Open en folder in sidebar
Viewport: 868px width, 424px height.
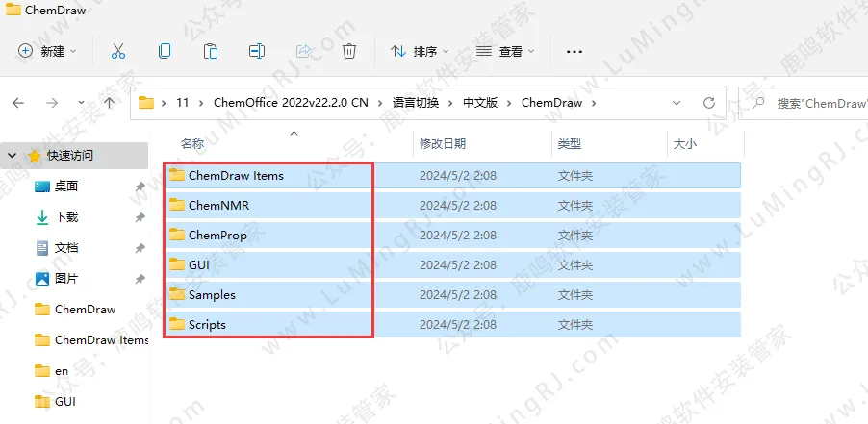click(x=61, y=371)
